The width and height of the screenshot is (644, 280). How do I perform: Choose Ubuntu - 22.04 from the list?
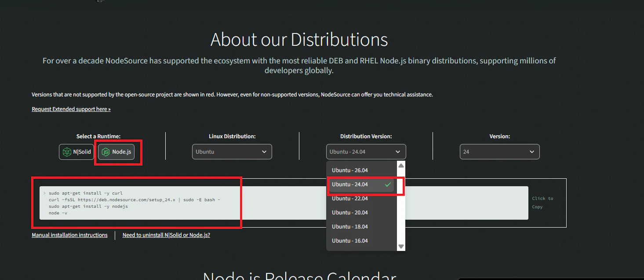point(361,199)
